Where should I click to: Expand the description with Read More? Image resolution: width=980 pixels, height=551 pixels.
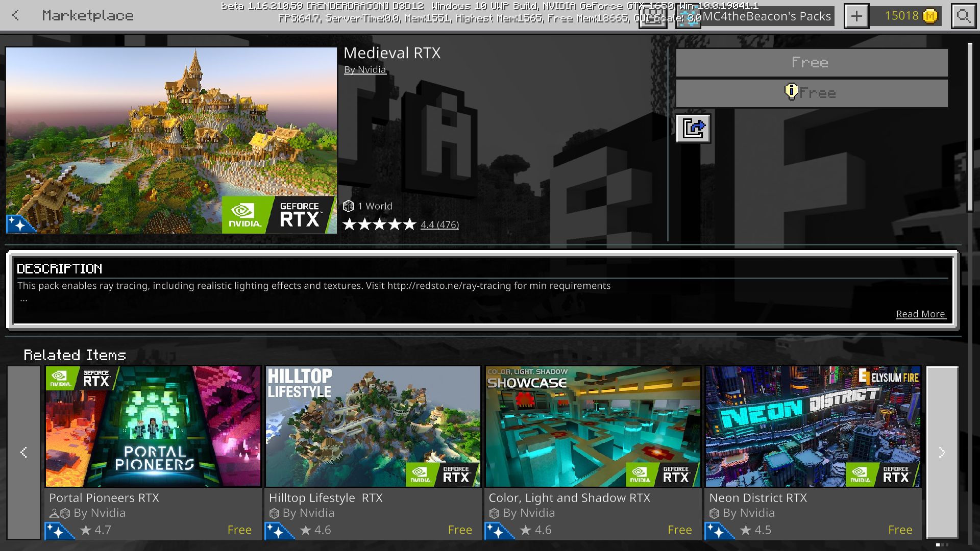coord(920,314)
